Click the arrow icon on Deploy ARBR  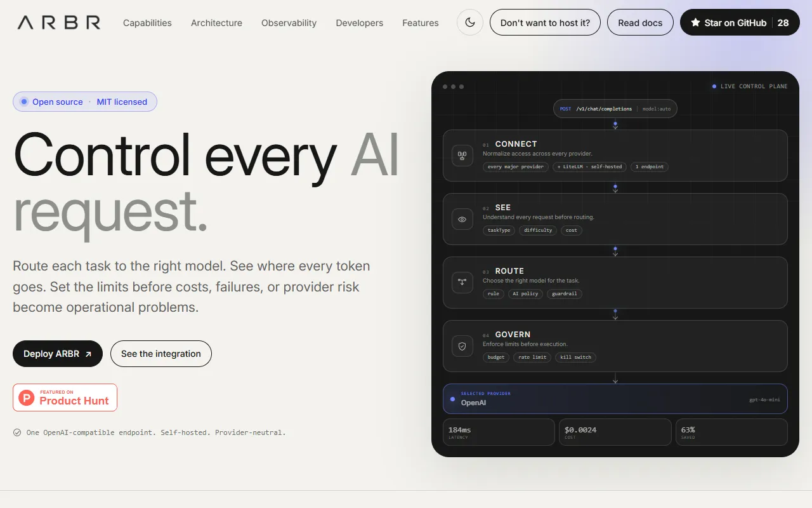point(88,354)
